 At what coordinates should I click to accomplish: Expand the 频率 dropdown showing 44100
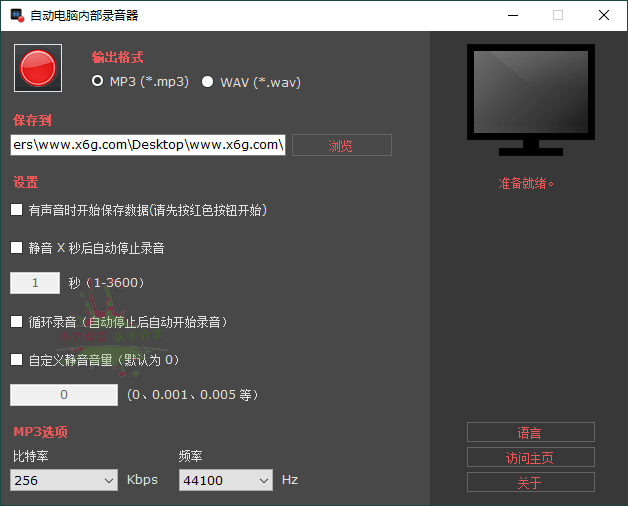click(x=225, y=480)
